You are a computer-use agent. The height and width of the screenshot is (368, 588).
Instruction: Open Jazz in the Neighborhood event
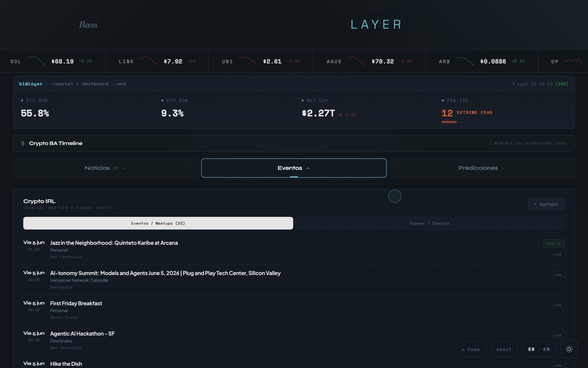pyautogui.click(x=114, y=243)
